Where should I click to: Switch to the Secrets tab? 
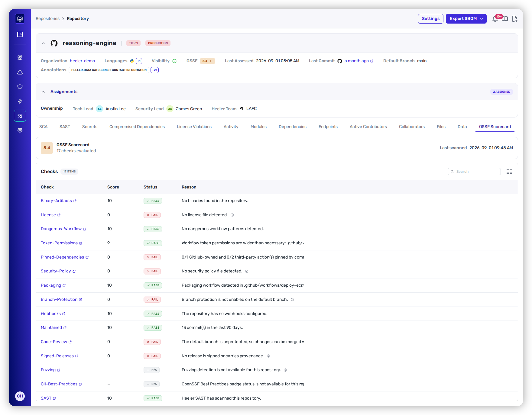pos(90,127)
